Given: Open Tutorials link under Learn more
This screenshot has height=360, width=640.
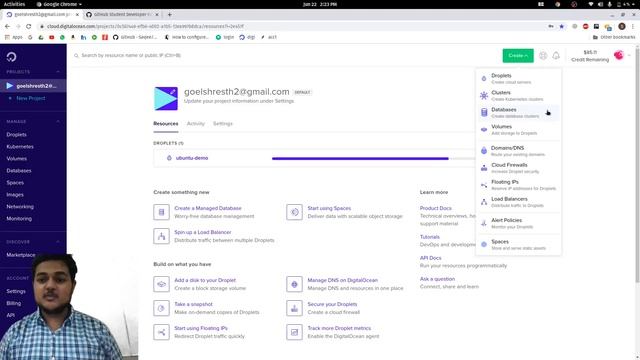Looking at the screenshot, I should click(x=430, y=237).
